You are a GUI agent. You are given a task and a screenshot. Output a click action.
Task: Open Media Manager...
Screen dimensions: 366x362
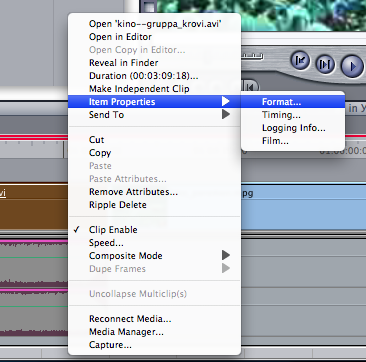[x=154, y=332]
